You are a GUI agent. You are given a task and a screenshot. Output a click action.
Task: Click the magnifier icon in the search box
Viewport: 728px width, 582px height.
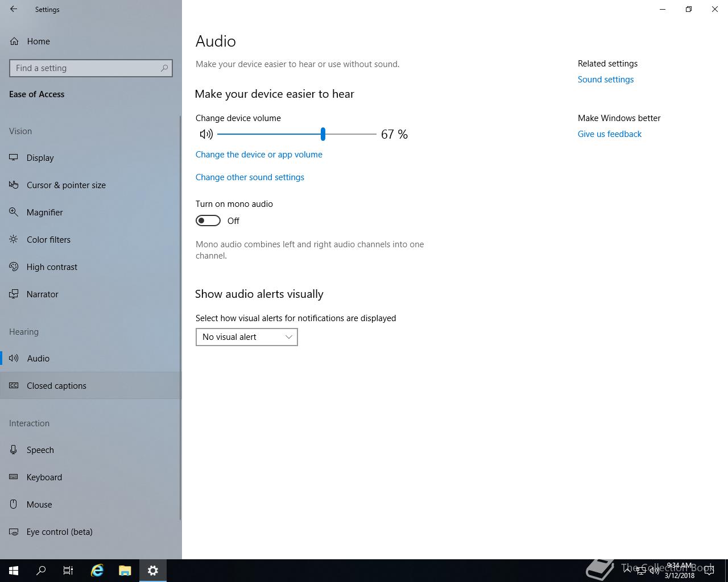164,68
